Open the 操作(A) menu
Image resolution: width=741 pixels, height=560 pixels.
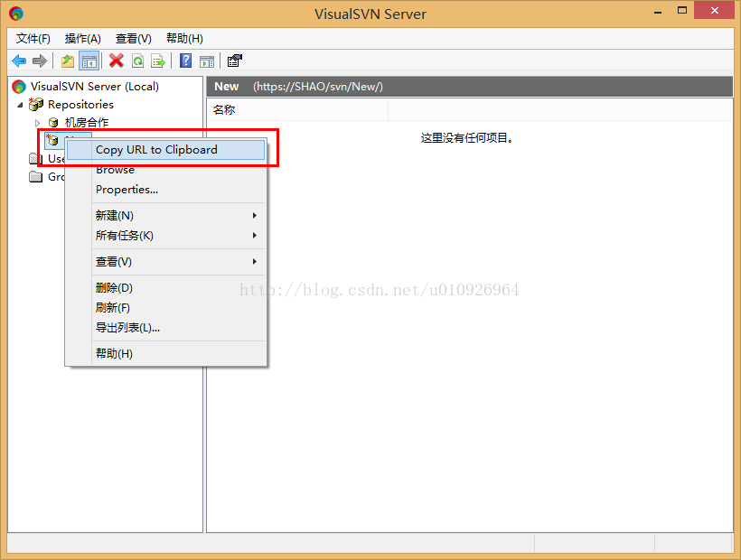point(83,38)
